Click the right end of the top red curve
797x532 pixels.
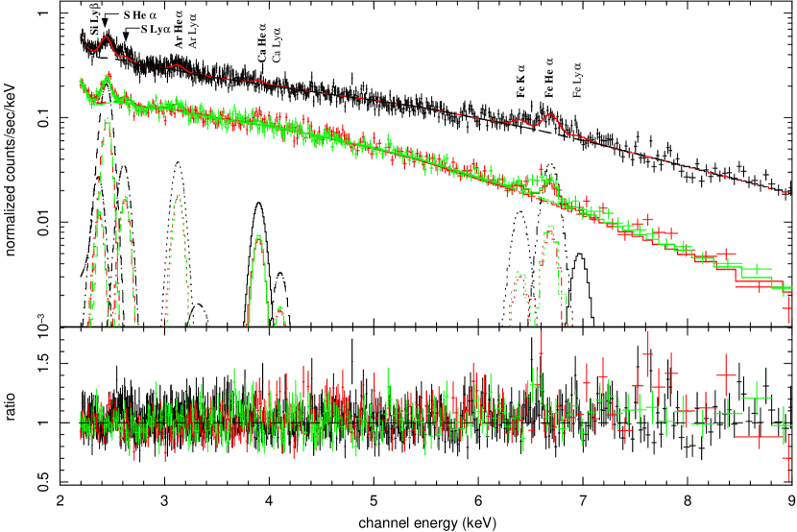[x=789, y=192]
